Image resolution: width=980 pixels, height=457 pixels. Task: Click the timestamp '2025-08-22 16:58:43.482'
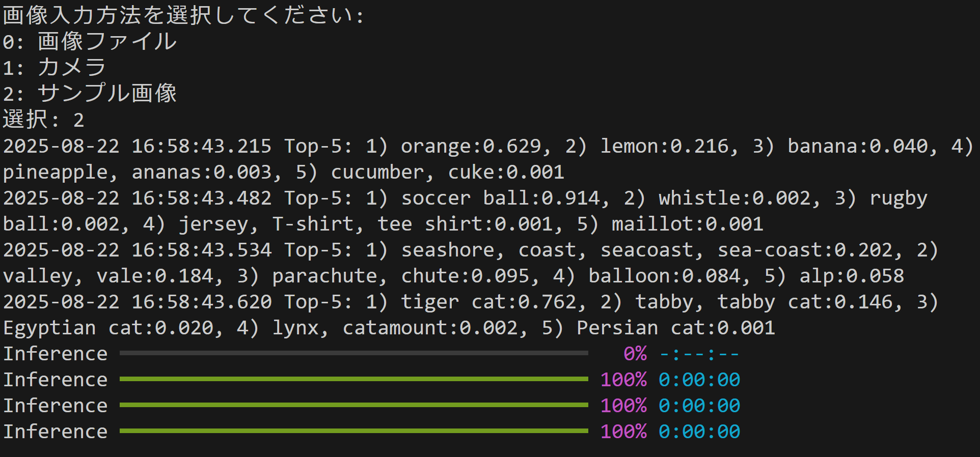tap(138, 198)
